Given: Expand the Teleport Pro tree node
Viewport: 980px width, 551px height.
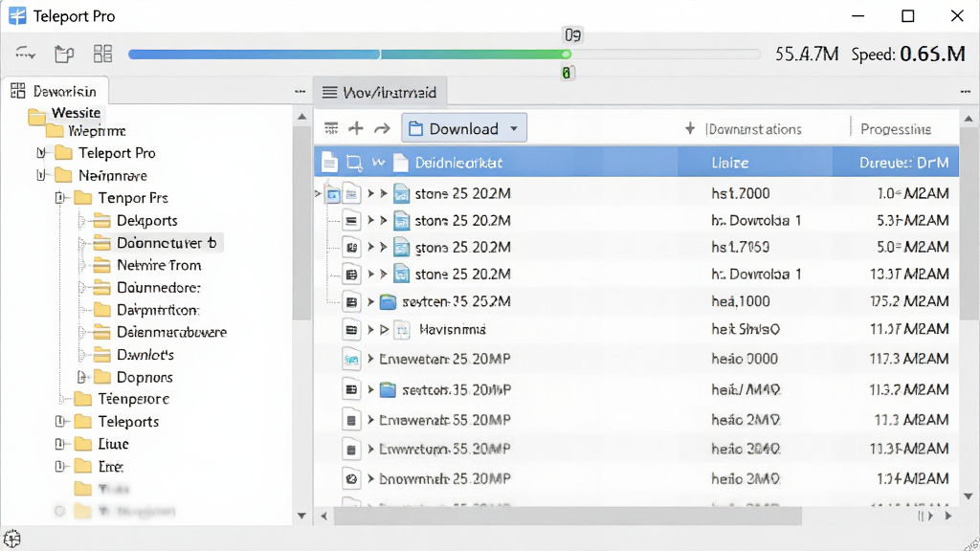Looking at the screenshot, I should click(x=40, y=152).
